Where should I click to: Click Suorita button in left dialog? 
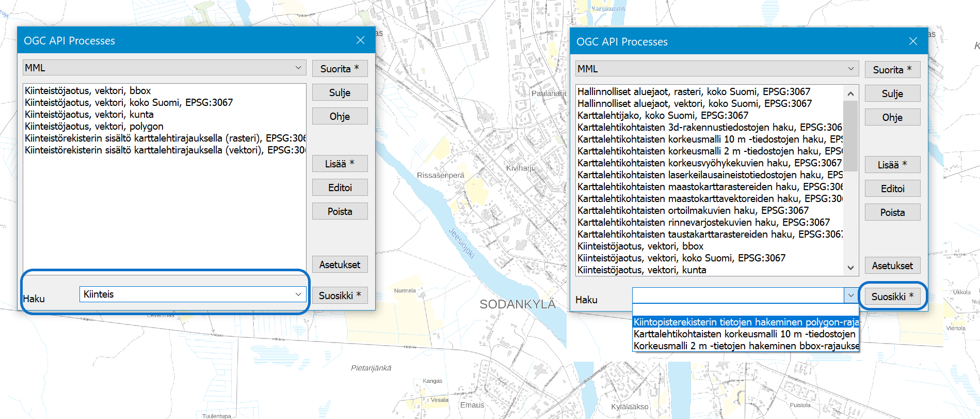click(x=340, y=69)
